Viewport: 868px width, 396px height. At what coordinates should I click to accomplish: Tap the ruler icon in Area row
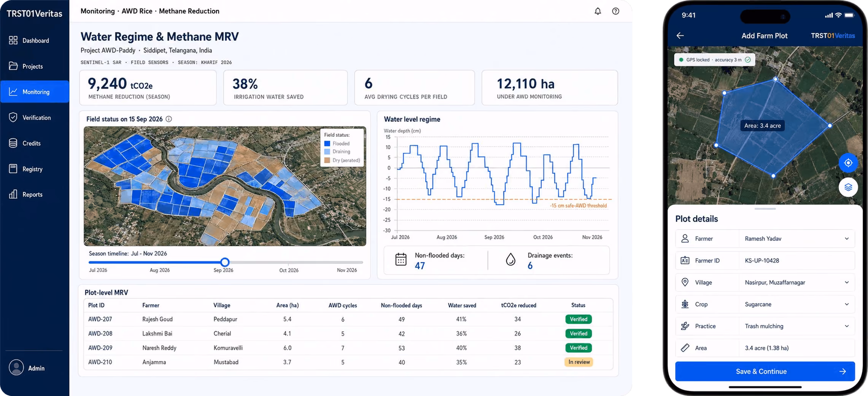coord(685,348)
